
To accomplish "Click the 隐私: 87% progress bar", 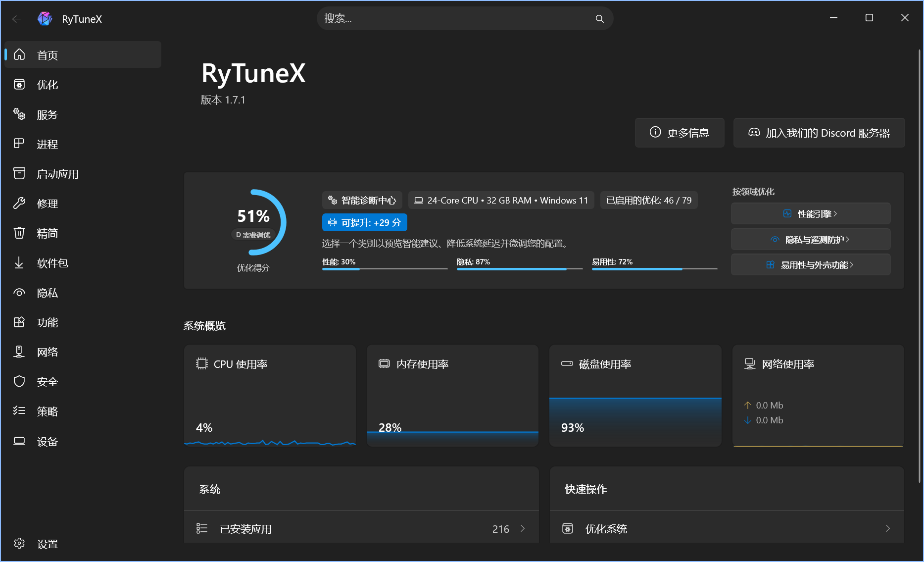I will [x=520, y=268].
